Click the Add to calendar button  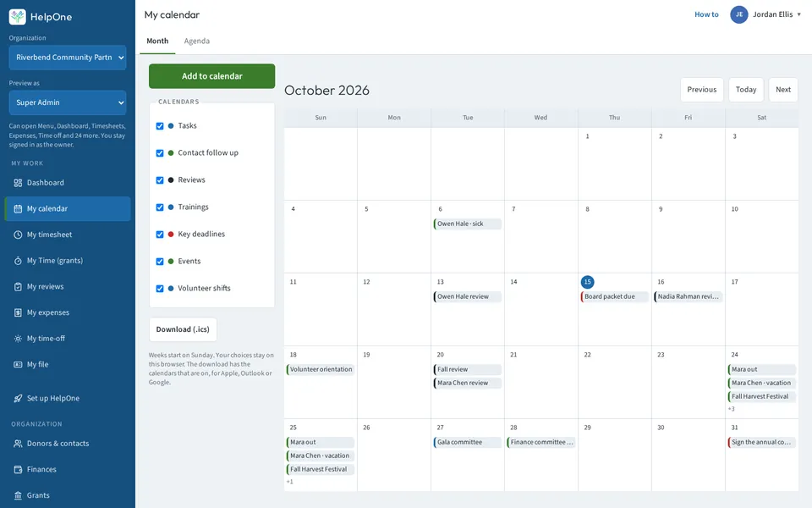211,76
